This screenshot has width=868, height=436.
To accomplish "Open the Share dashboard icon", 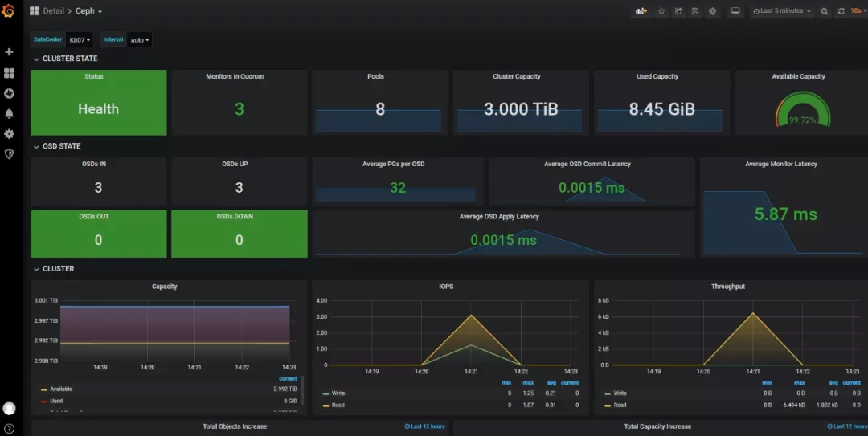I will tap(678, 11).
